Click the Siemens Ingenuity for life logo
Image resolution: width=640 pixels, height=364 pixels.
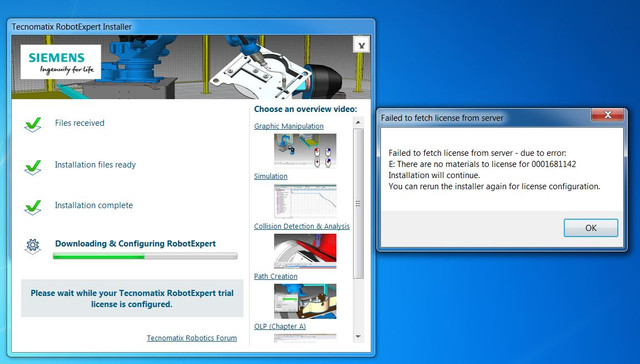point(61,62)
